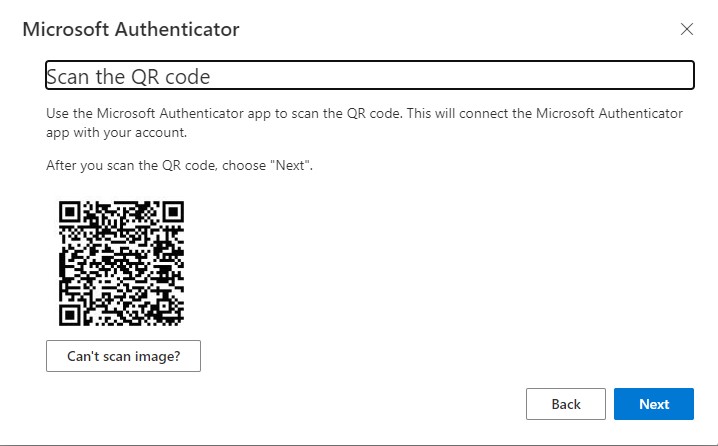
Task: Click the "Microsoft Authenticator" dialog title
Action: tap(131, 29)
